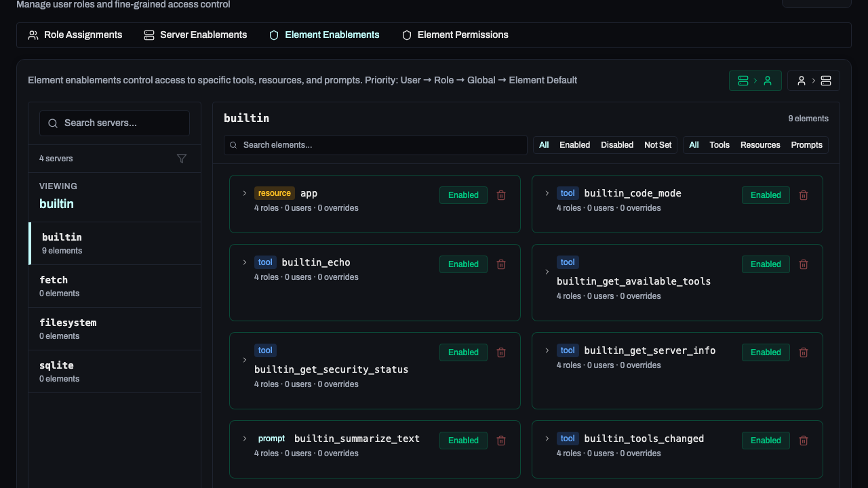Click trash icon for builtin_get_server_info

(804, 352)
